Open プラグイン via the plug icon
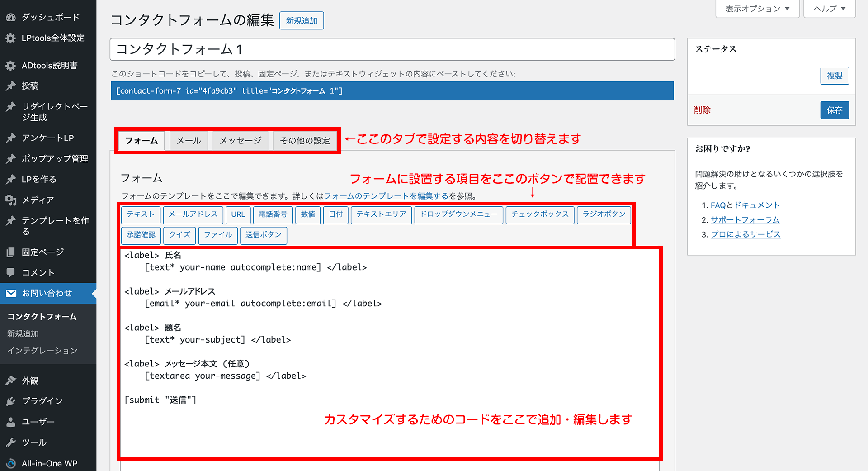Screen dimensions: 868x471 coord(11,401)
